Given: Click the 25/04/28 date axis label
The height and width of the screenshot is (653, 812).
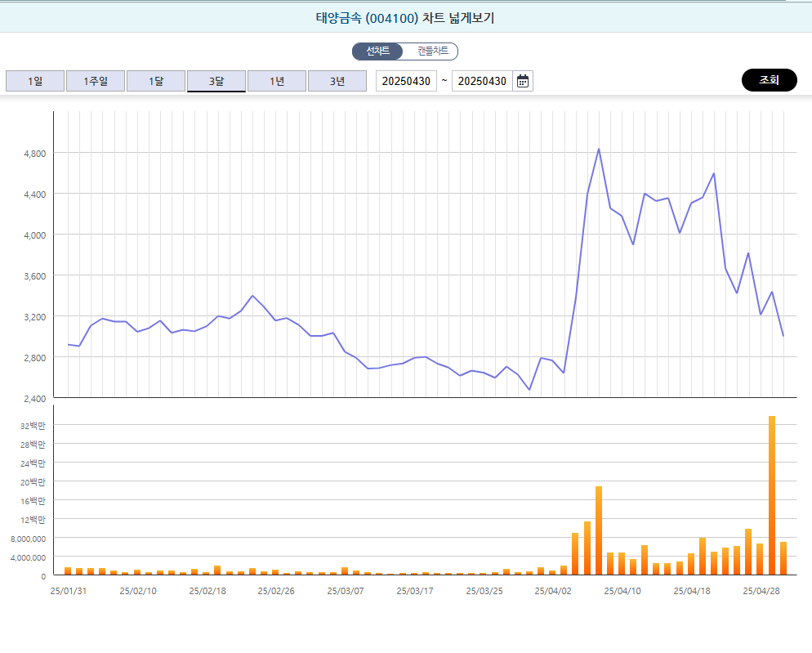Looking at the screenshot, I should click(761, 591).
